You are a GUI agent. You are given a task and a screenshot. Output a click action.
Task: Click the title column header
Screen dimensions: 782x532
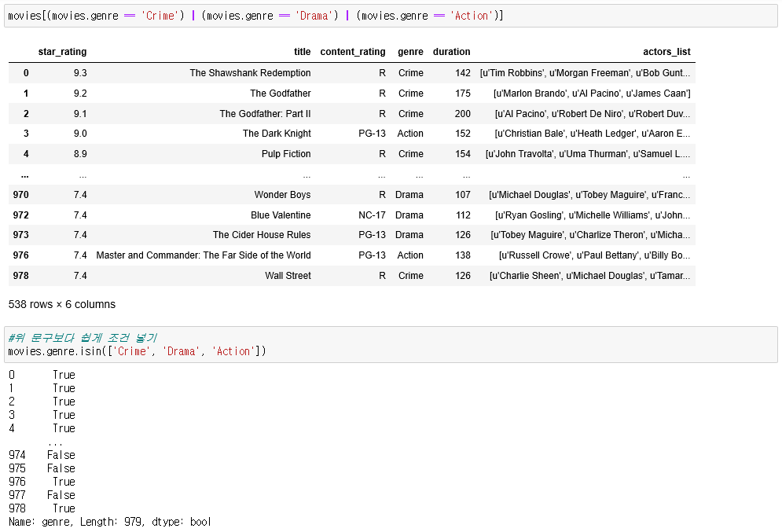tap(303, 52)
